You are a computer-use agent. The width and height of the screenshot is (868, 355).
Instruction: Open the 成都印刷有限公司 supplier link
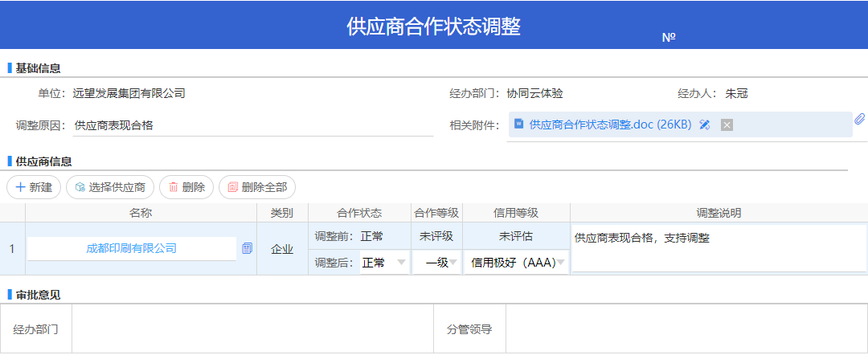(131, 248)
